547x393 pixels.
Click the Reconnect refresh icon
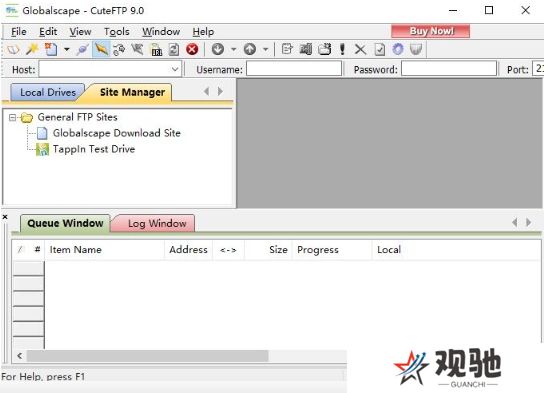[174, 50]
